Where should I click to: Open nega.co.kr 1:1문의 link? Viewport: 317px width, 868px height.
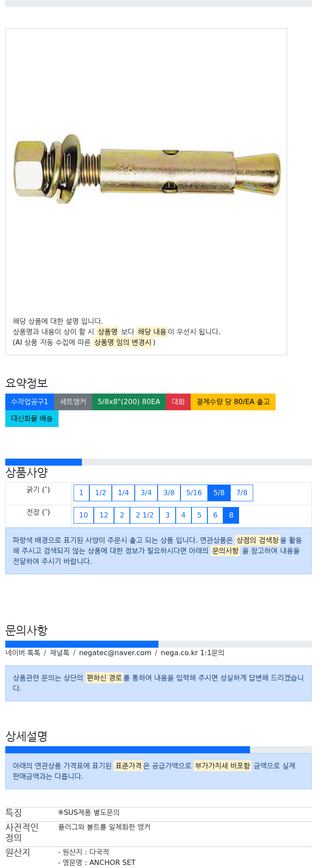click(x=192, y=653)
